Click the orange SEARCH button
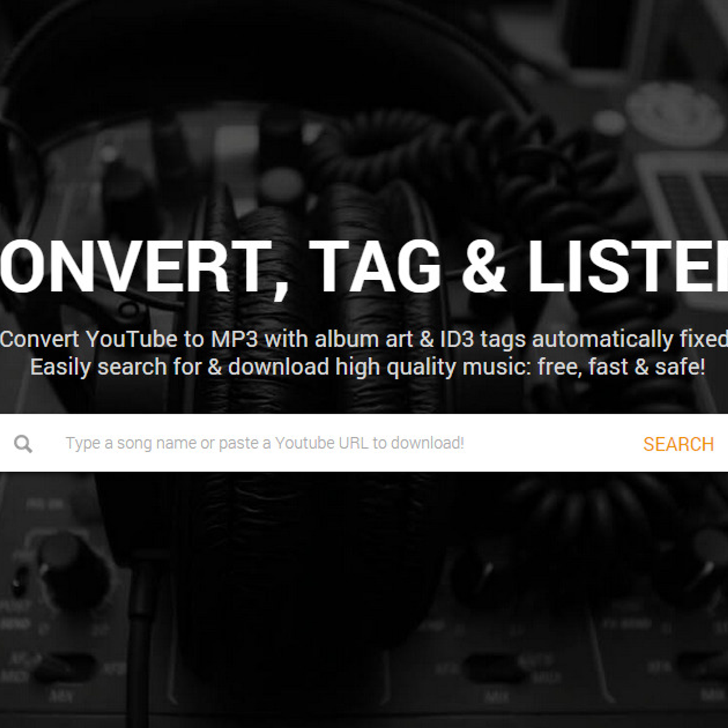728x728 pixels. point(678,444)
